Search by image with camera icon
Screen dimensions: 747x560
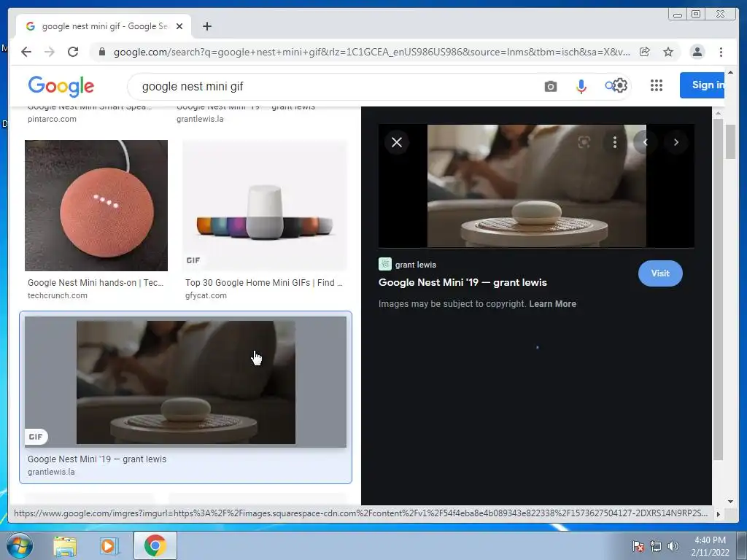point(551,86)
